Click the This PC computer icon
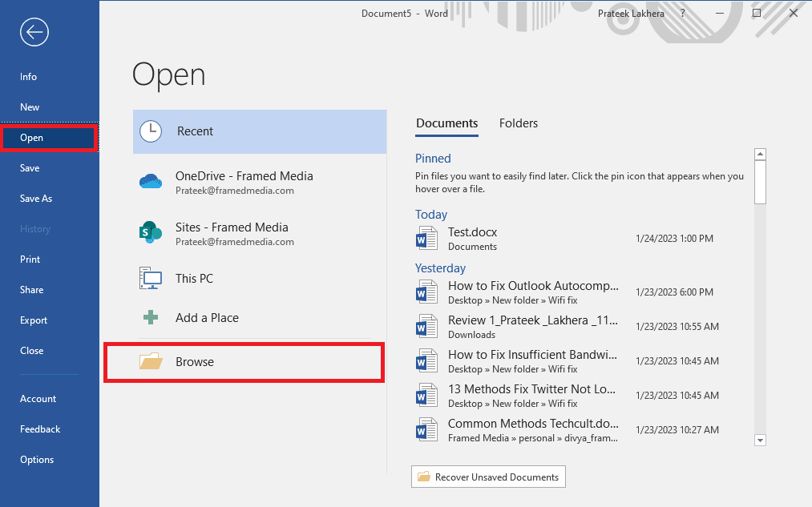812x507 pixels. click(151, 279)
